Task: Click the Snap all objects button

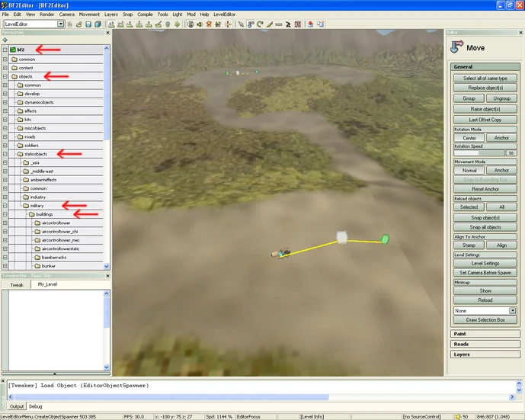Action: point(485,227)
